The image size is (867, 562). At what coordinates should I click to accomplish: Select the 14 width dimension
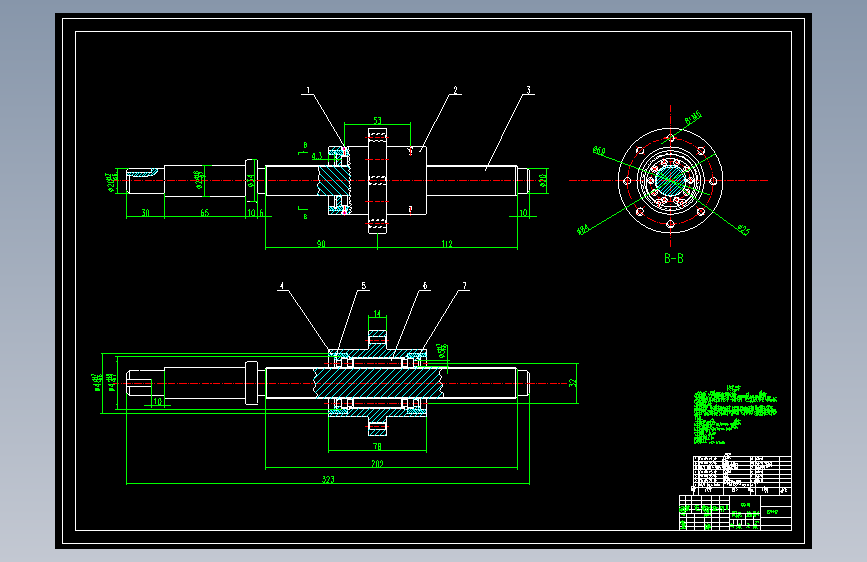click(x=377, y=314)
